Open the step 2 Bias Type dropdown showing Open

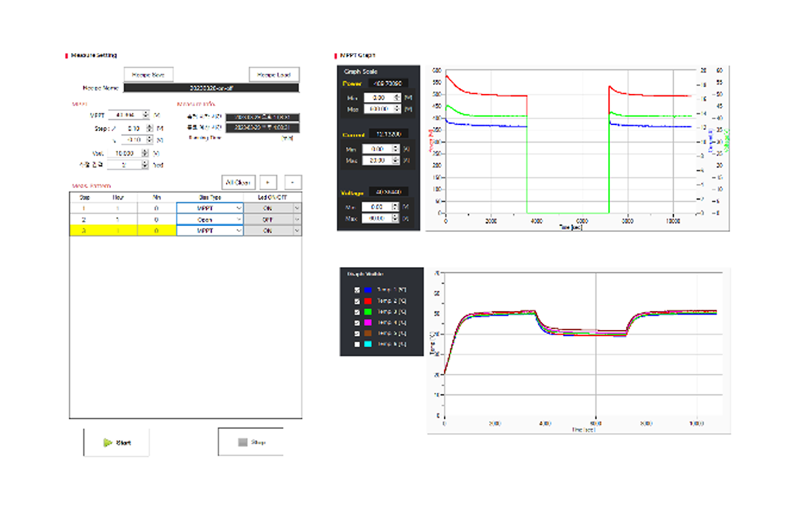pos(238,220)
